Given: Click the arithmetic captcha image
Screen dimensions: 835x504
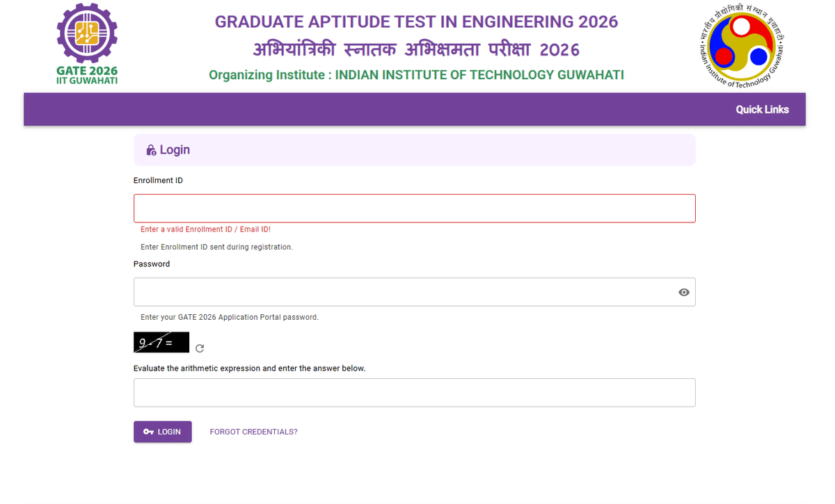Looking at the screenshot, I should 161,342.
